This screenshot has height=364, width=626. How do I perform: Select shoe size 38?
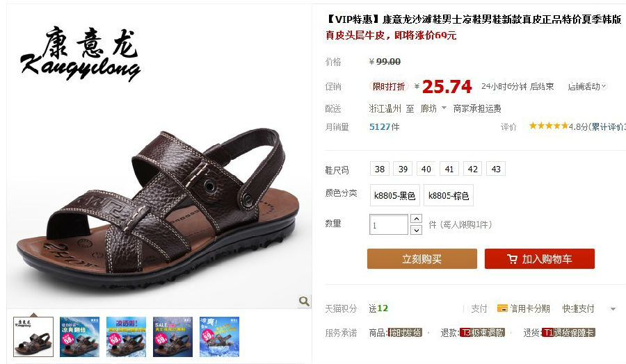pyautogui.click(x=380, y=169)
